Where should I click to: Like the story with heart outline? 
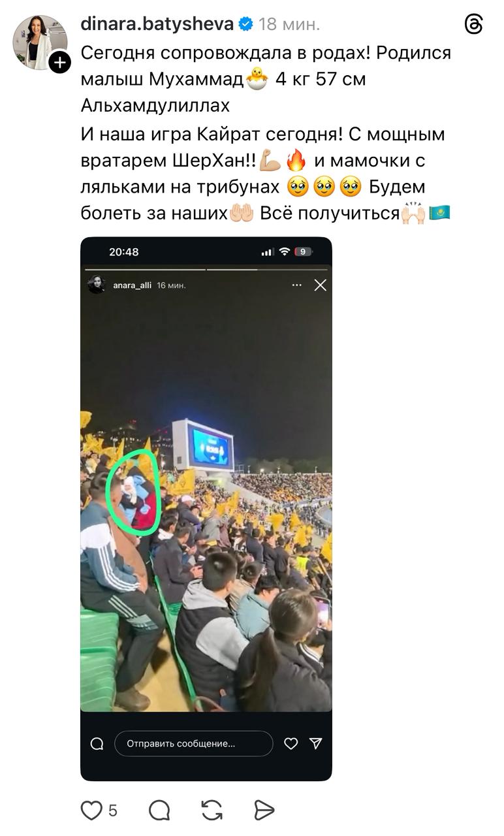[291, 743]
